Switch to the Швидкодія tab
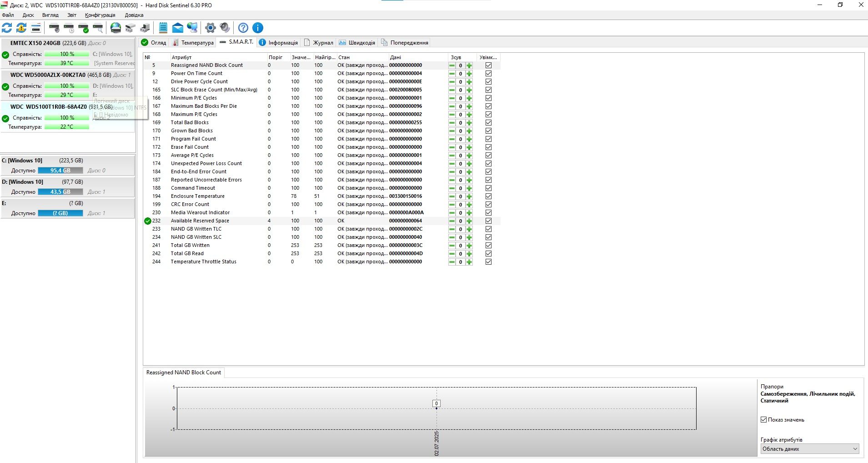868x463 pixels. tap(357, 43)
